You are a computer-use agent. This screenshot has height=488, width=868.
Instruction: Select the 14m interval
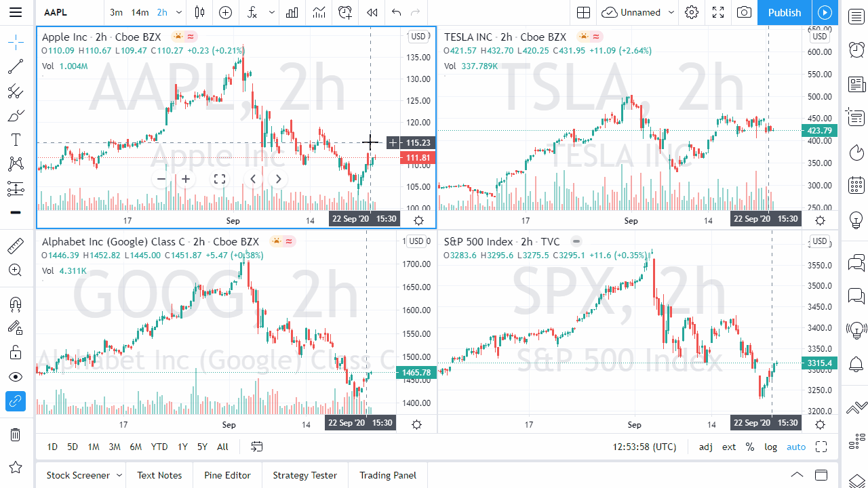click(x=140, y=12)
